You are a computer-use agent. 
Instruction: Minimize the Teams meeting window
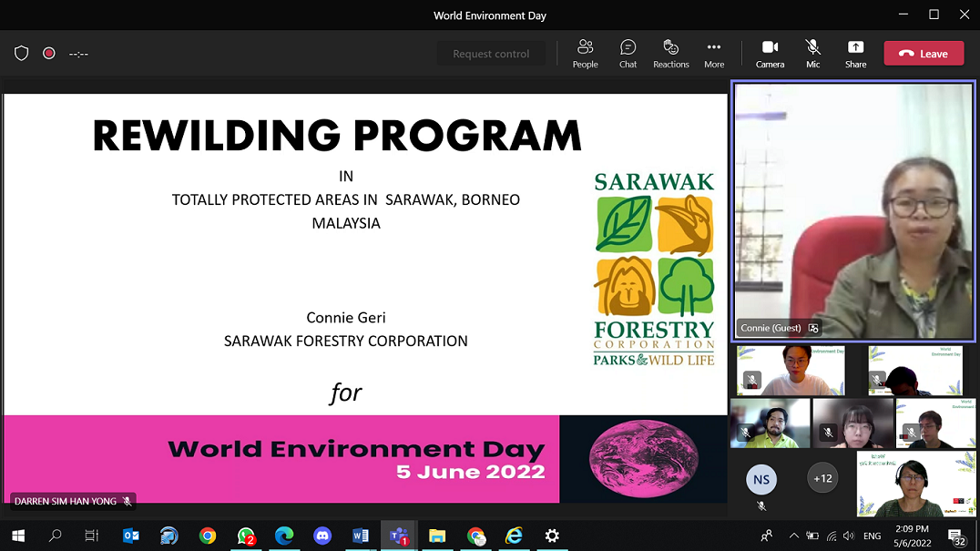tap(903, 15)
